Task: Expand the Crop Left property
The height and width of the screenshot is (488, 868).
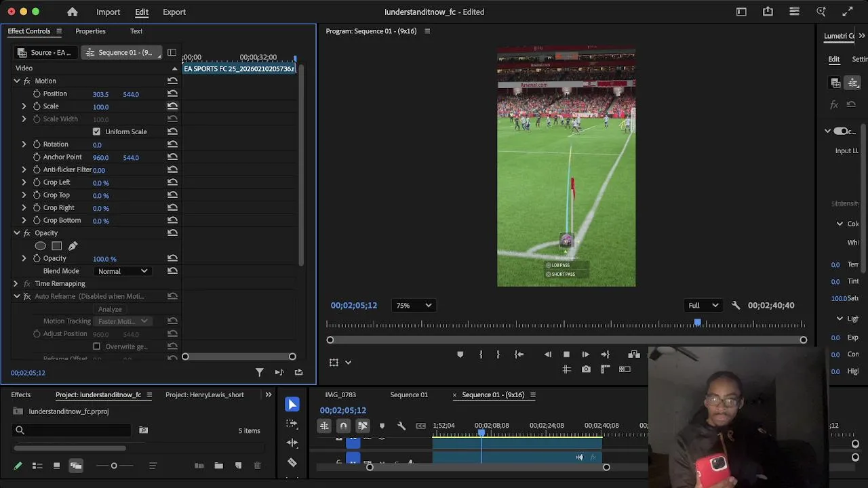Action: coord(24,182)
